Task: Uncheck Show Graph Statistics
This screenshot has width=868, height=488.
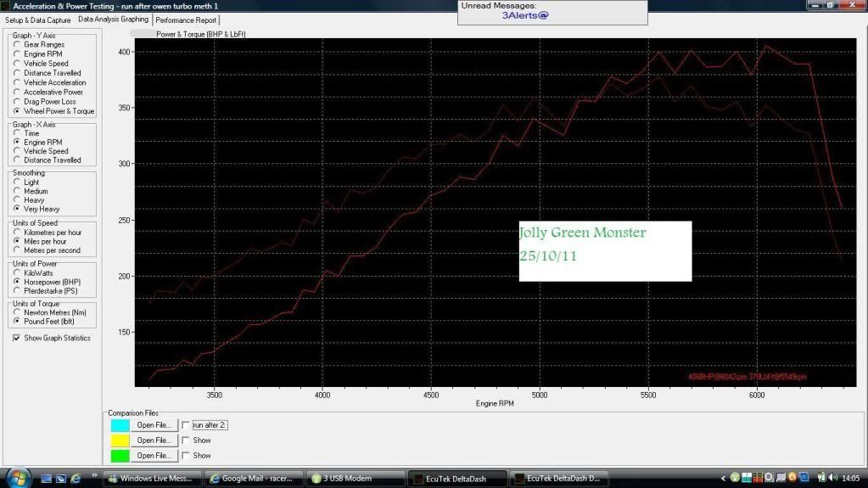Action: click(x=17, y=338)
